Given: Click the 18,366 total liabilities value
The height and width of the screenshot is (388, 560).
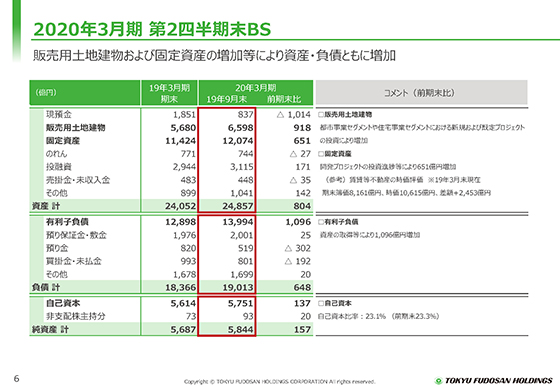Looking at the screenshot, I should [180, 287].
